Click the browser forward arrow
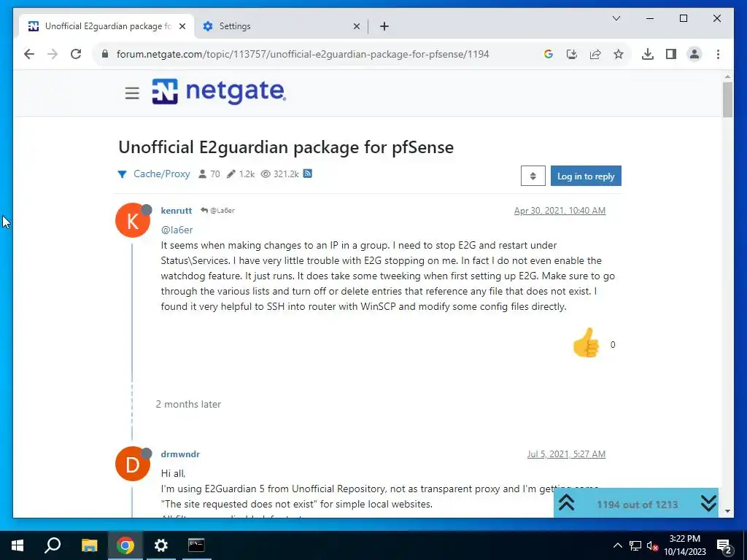The height and width of the screenshot is (560, 747). [x=53, y=54]
